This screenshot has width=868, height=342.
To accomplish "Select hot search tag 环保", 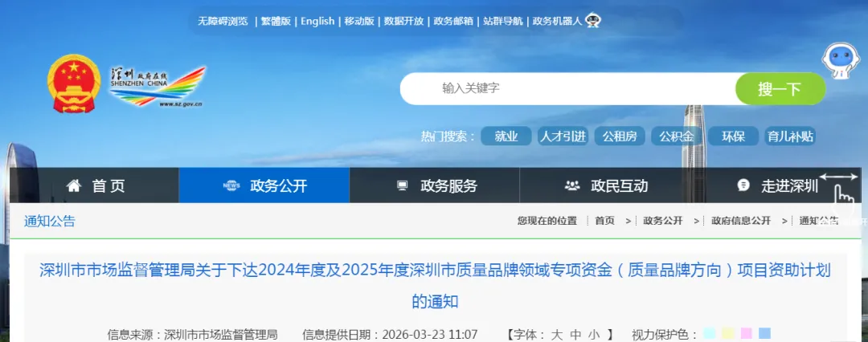I will tap(734, 136).
